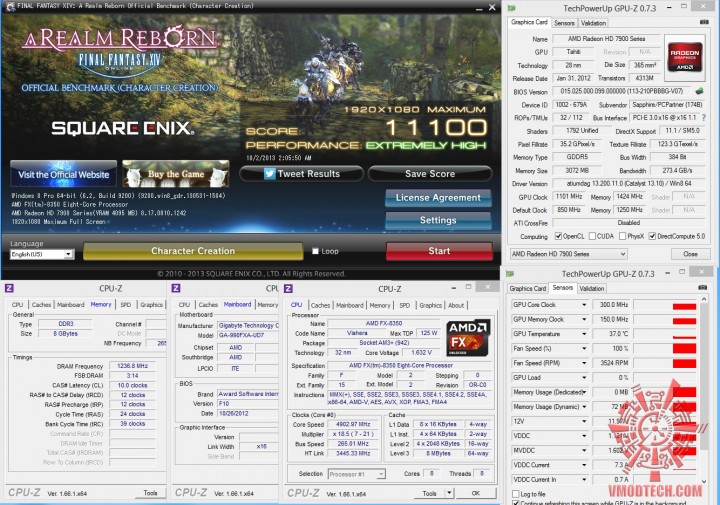Image resolution: width=720 pixels, height=505 pixels.
Task: Open the Fan Speed (%) sensor dropdown
Action: pos(584,348)
